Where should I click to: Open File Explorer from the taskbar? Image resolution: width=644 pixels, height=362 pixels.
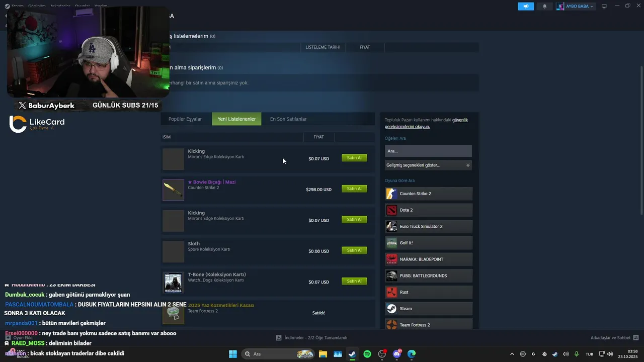pyautogui.click(x=323, y=354)
